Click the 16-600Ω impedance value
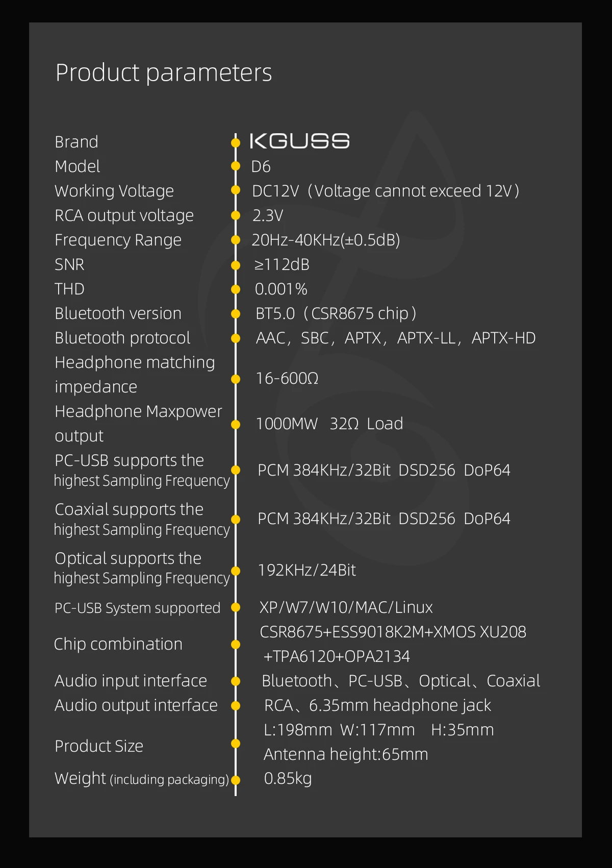Viewport: 612px width, 868px height. (287, 378)
